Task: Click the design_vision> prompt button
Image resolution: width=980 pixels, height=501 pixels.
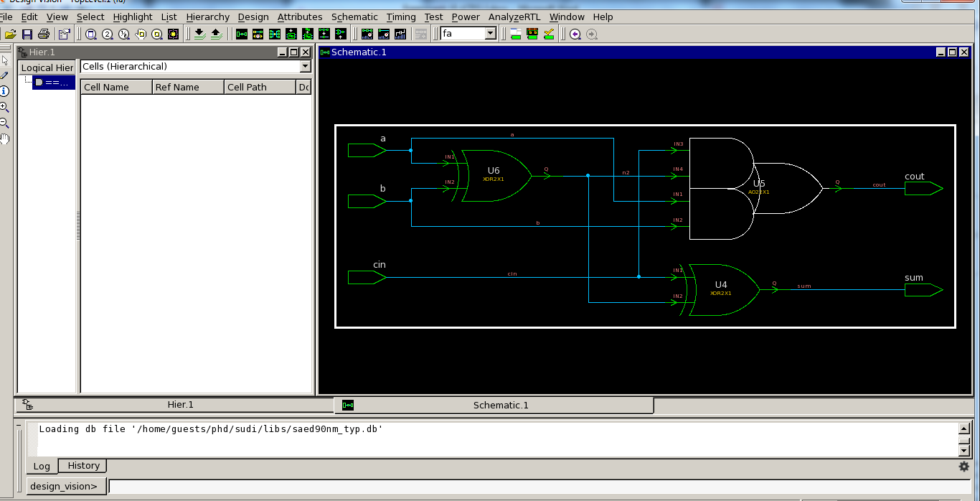Action: pos(67,486)
